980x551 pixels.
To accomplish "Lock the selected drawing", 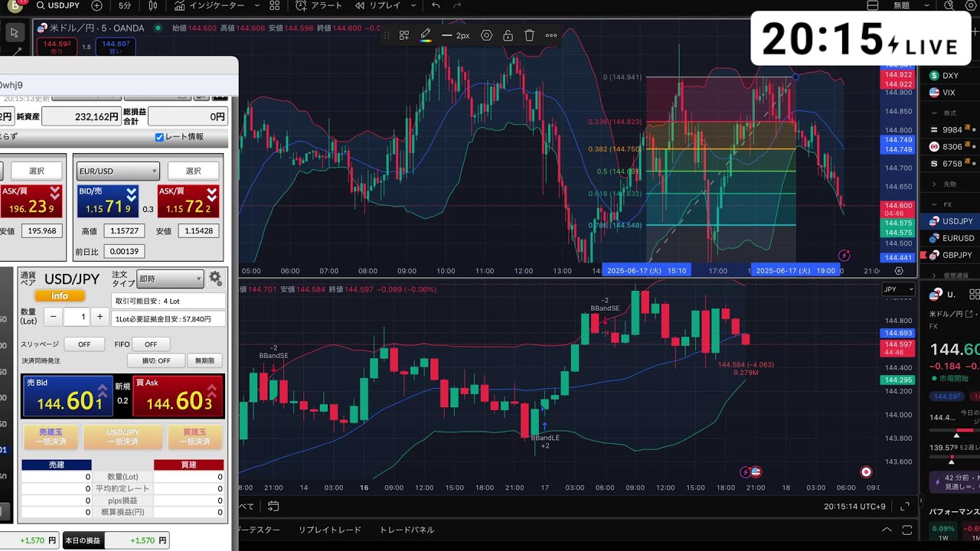I will click(508, 35).
